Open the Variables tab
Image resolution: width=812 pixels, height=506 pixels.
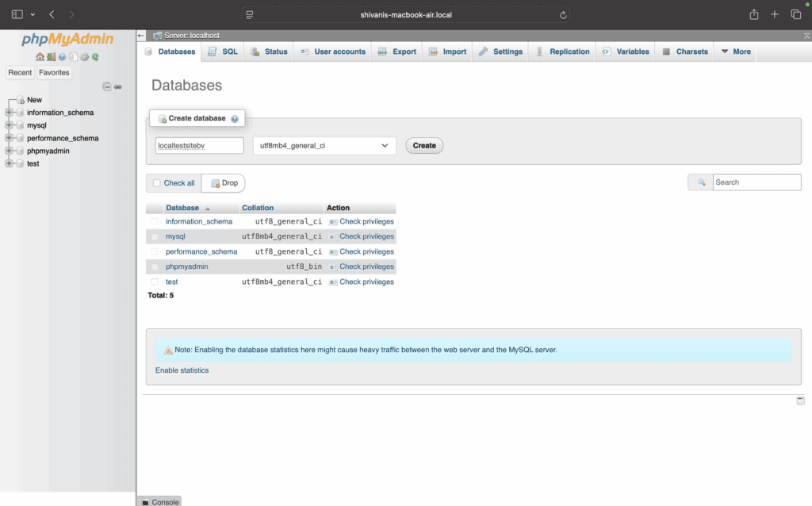(x=626, y=52)
